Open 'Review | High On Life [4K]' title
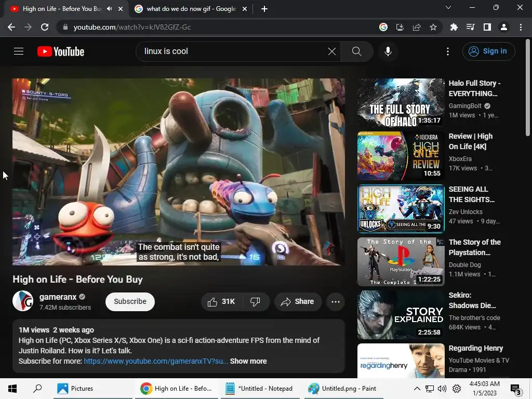 [x=471, y=141]
